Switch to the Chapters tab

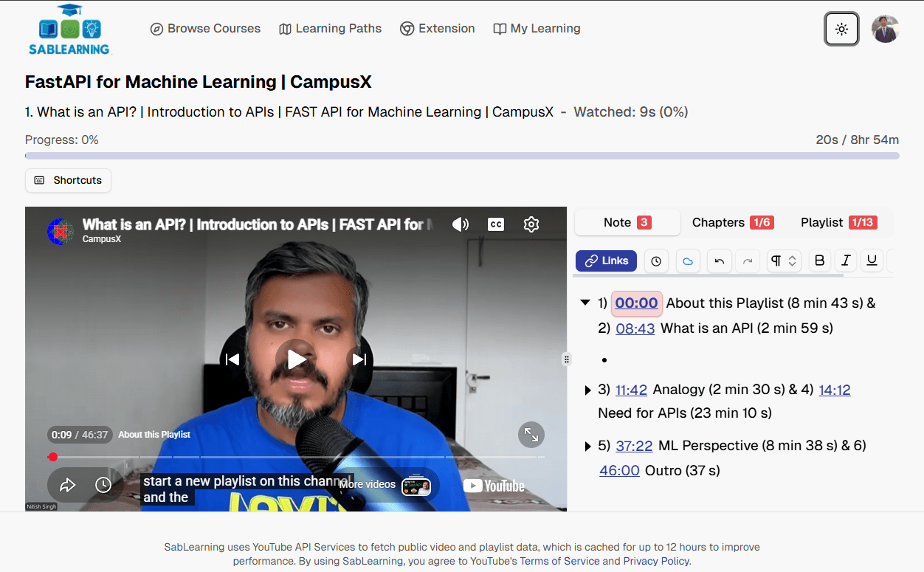point(732,222)
